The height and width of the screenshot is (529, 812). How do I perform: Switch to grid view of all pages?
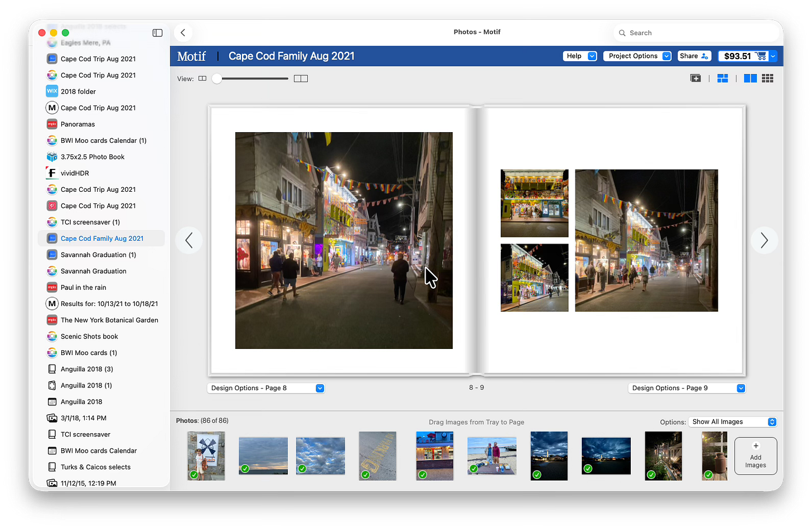point(768,79)
